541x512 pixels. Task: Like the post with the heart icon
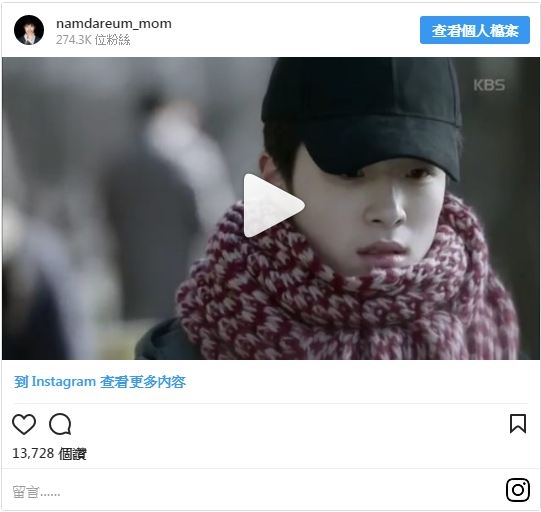(24, 424)
